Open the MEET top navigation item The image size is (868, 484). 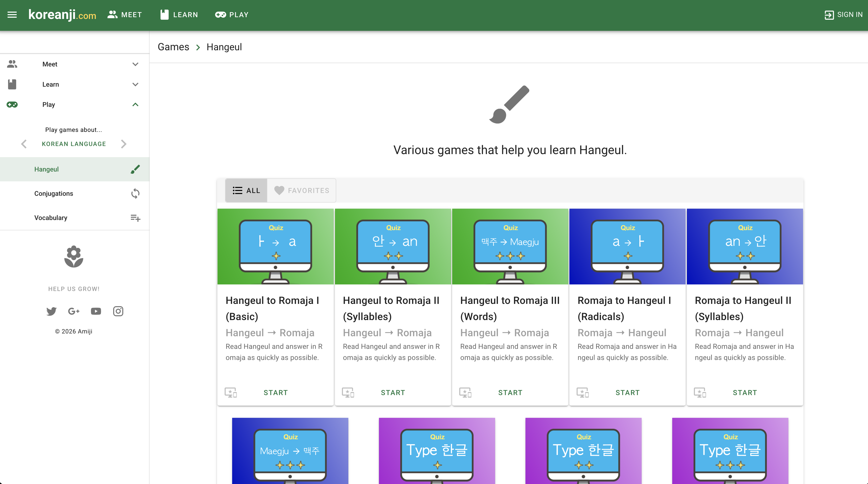(x=125, y=14)
